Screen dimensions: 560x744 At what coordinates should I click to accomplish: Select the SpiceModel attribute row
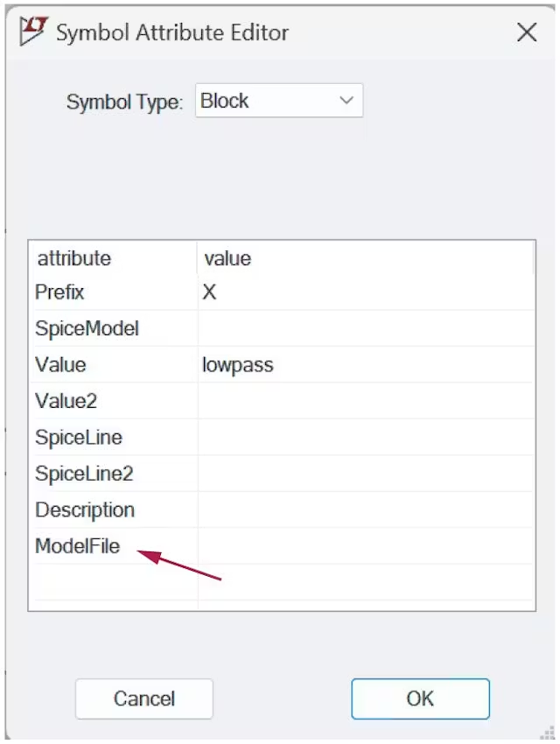[87, 329]
